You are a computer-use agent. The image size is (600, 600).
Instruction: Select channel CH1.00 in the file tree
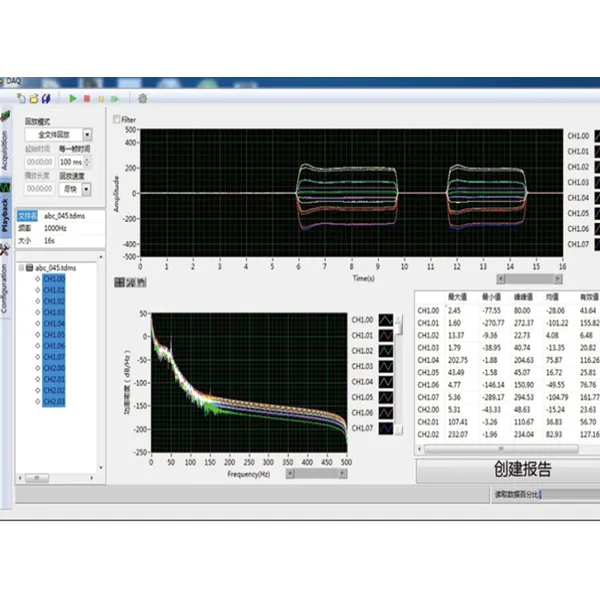(54, 279)
